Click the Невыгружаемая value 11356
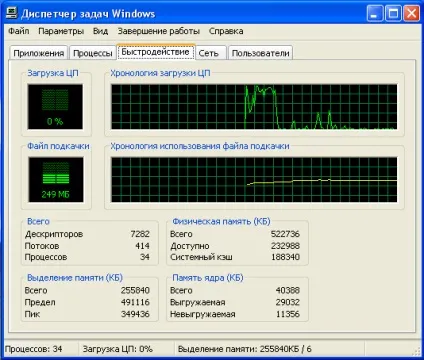The width and height of the screenshot is (424, 360). pyautogui.click(x=288, y=314)
